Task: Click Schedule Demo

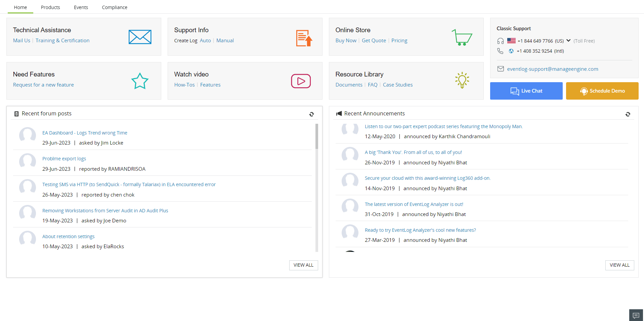Action: [x=602, y=91]
